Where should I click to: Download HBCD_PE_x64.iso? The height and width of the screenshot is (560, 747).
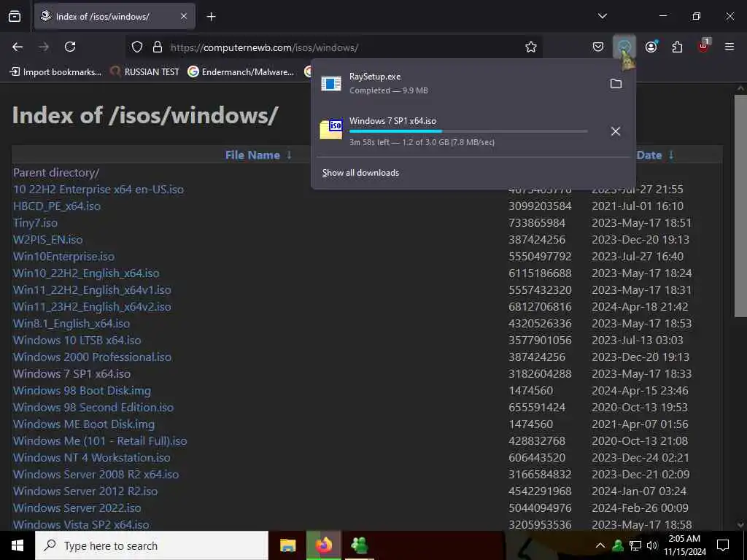pos(57,206)
